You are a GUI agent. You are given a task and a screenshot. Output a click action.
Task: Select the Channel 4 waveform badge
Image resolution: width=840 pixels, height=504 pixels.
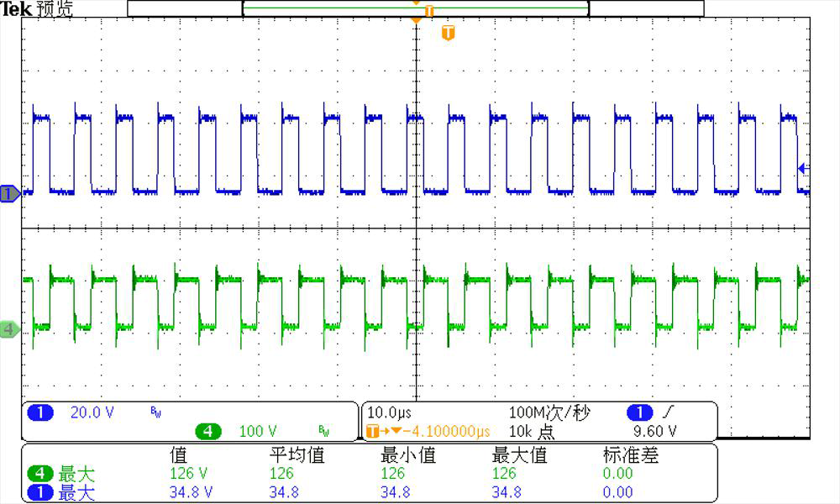(x=7, y=331)
